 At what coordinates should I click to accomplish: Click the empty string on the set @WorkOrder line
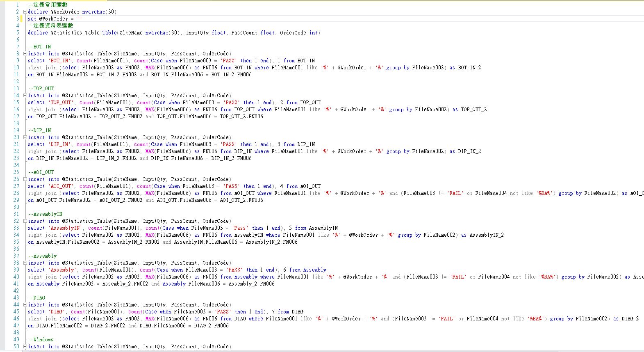coord(80,19)
